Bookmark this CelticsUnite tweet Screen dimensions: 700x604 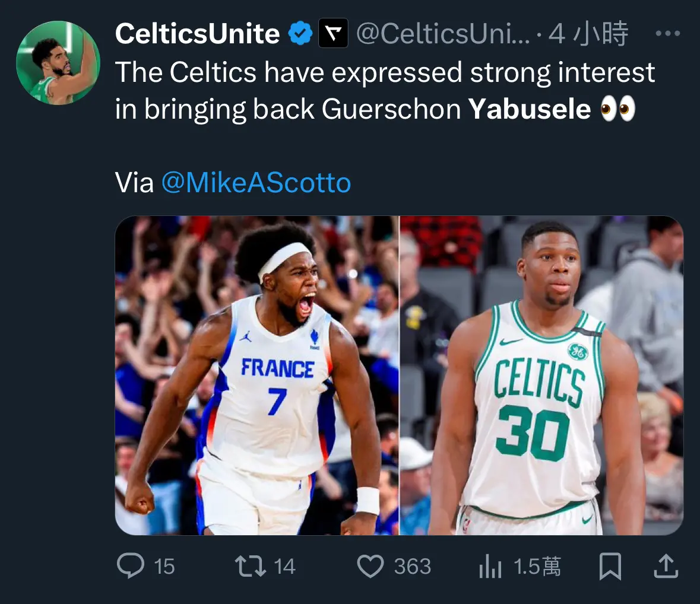(610, 566)
